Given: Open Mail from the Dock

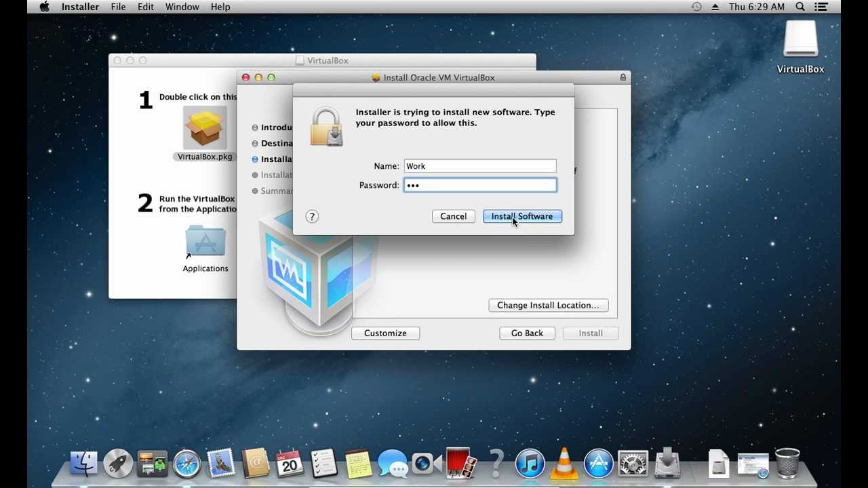Looking at the screenshot, I should 221,464.
